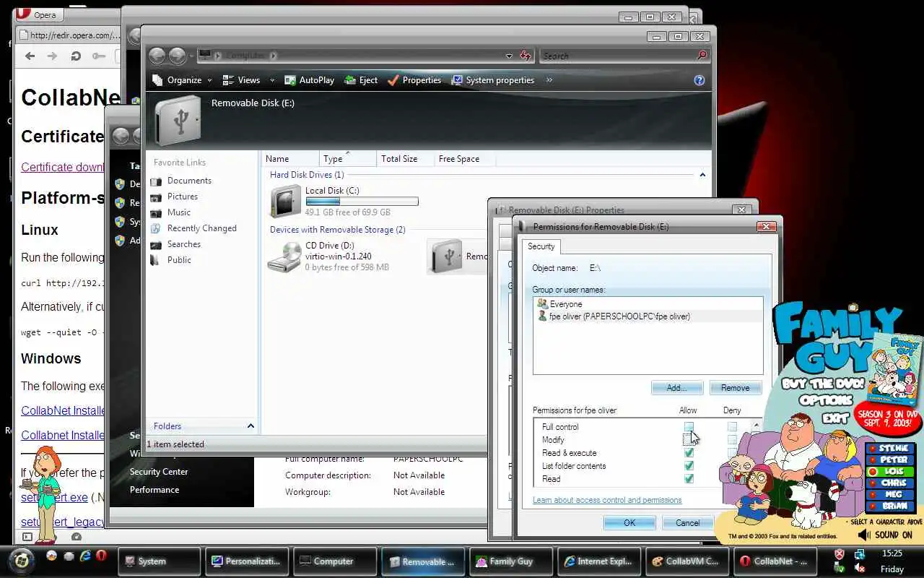The width and height of the screenshot is (924, 578).
Task: Tick Allow for Full control
Action: pos(689,427)
